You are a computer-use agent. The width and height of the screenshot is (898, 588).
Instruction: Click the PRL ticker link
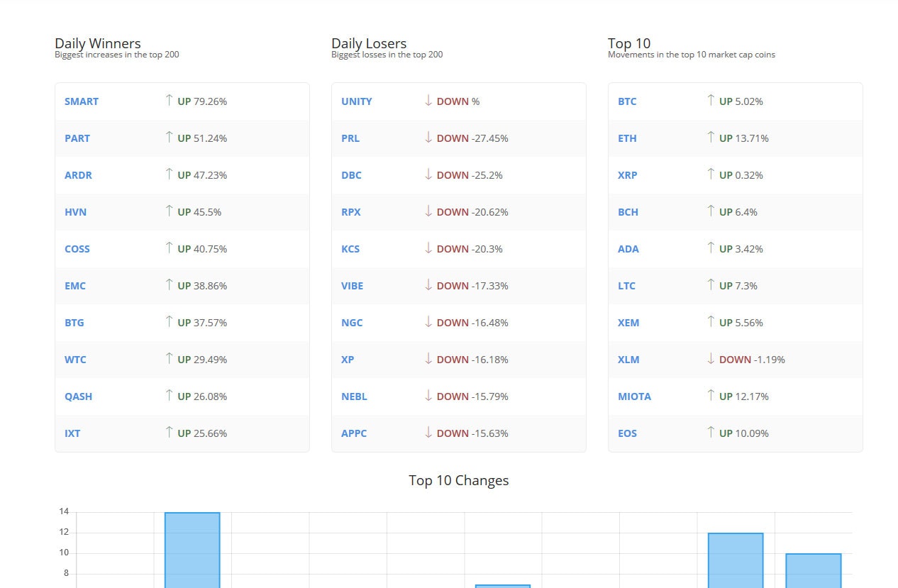pos(350,138)
